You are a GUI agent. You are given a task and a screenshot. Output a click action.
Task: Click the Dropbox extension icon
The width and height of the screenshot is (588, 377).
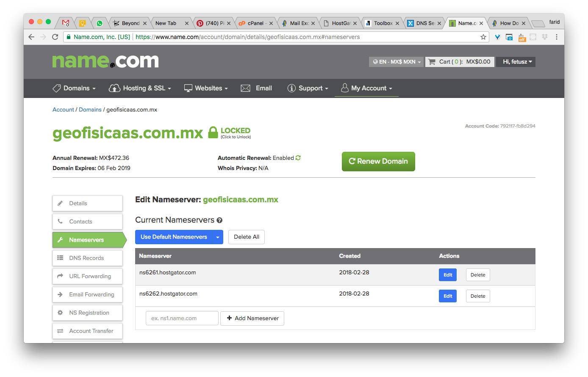click(545, 37)
